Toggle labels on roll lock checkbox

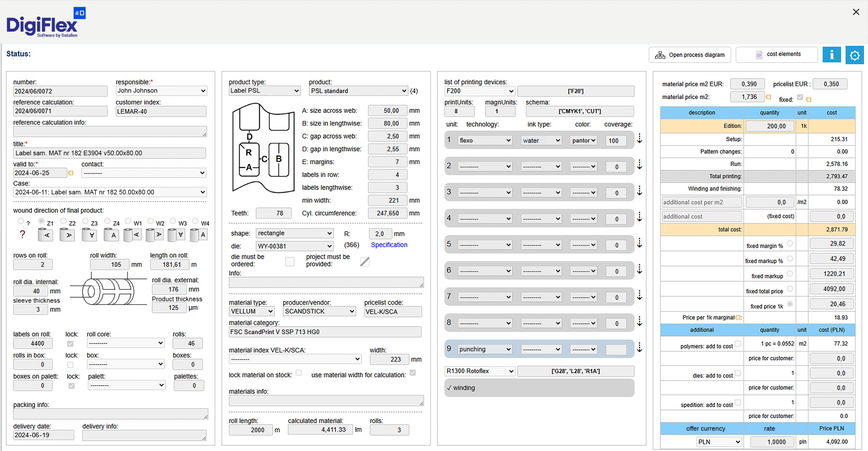tap(70, 343)
